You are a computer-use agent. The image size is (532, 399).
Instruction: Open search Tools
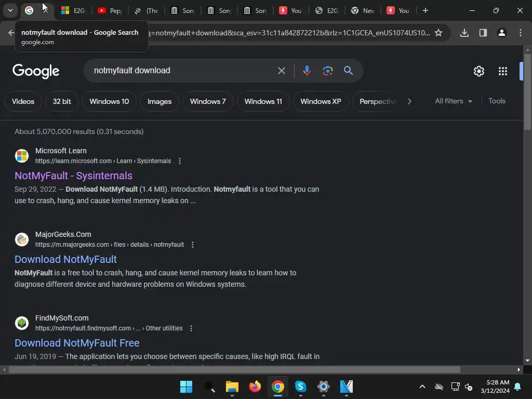tap(497, 101)
